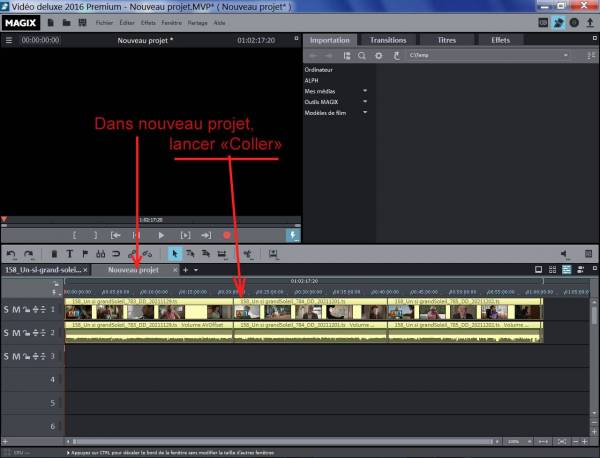Select the mouse pointer selection mode
Screen dimensions: 600x458
tap(175, 254)
